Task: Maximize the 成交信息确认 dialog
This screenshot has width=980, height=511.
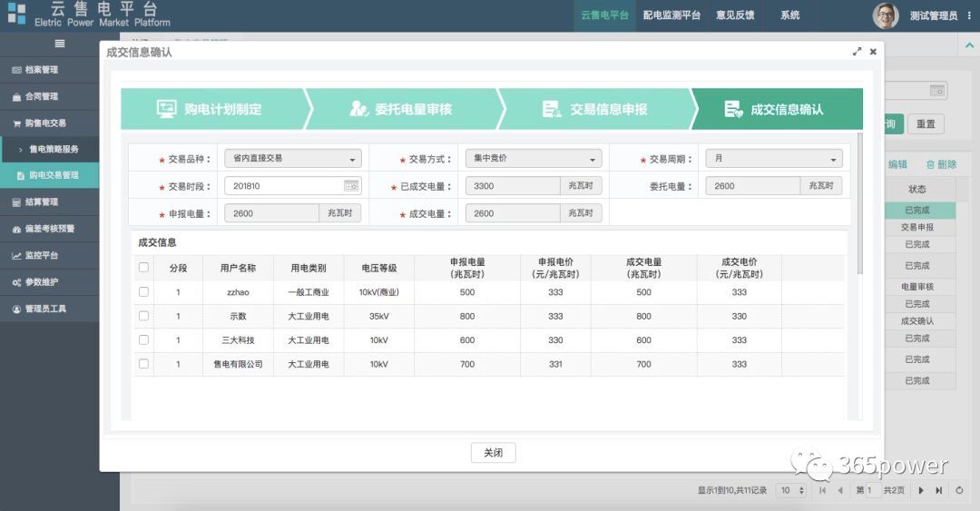Action: (857, 53)
